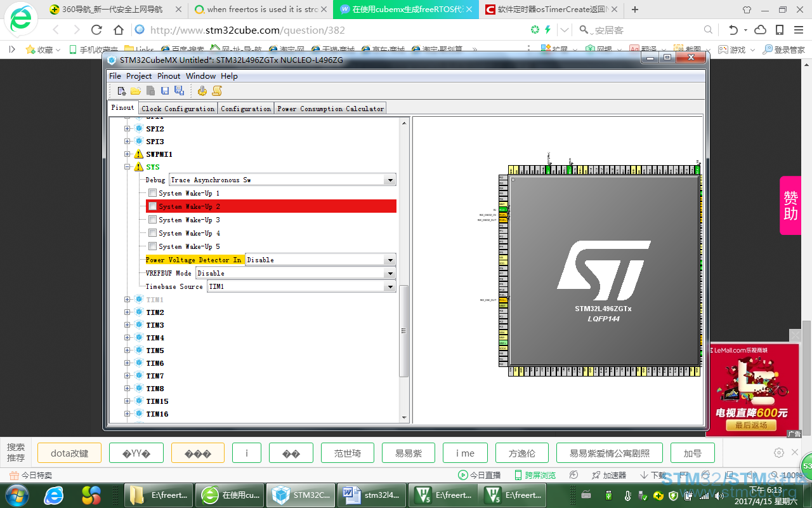Open a new browser tab with plus icon

pos(635,10)
